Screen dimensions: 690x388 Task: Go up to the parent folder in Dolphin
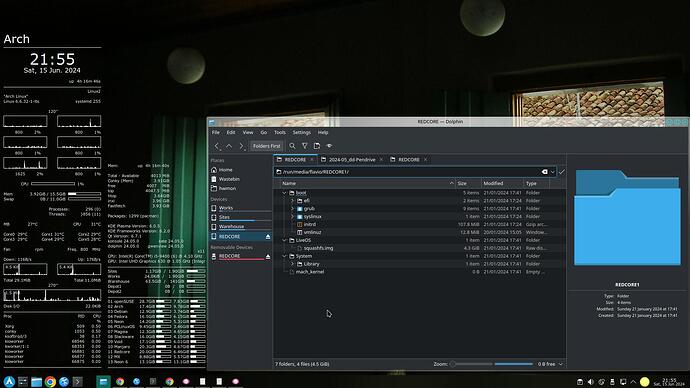point(229,146)
